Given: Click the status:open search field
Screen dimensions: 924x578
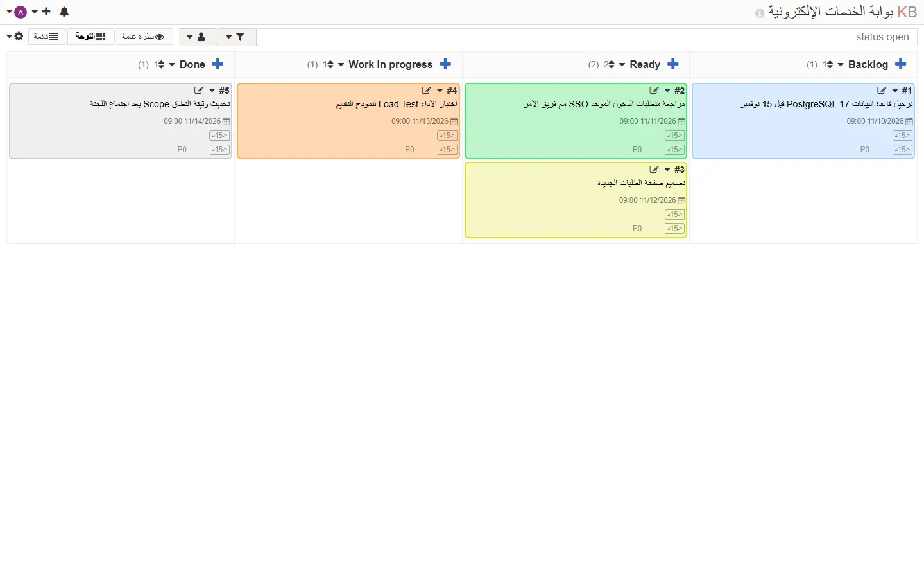Looking at the screenshot, I should click(587, 37).
